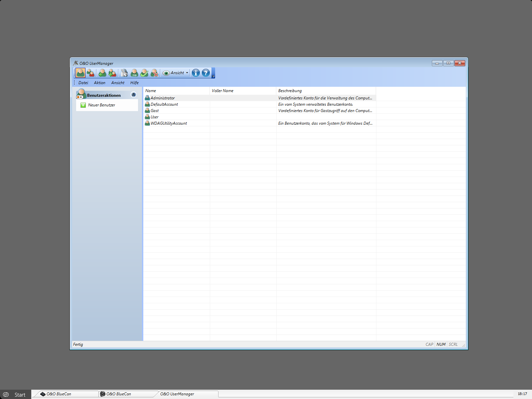The width and height of the screenshot is (532, 399).
Task: Open toolbar options overflow arrow
Action: (213, 73)
